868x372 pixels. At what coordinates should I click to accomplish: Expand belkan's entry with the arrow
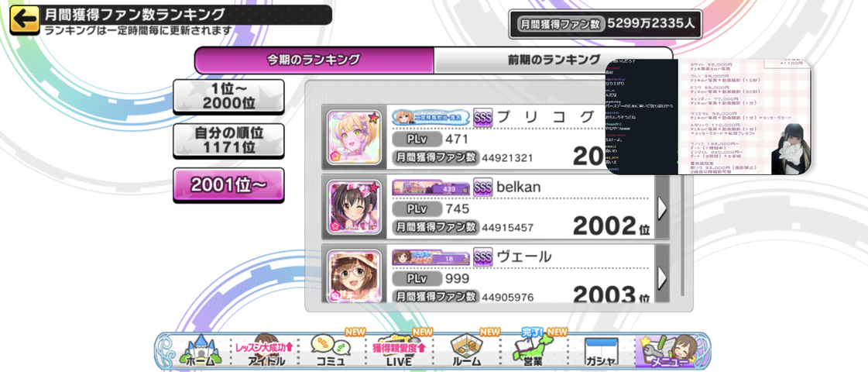click(662, 208)
